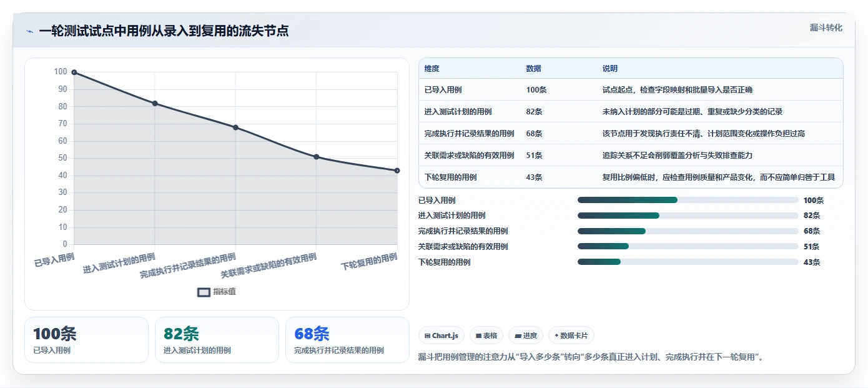868x388 pixels.
Task: Click the 下轮复用的用例 progress bar
Action: [688, 262]
